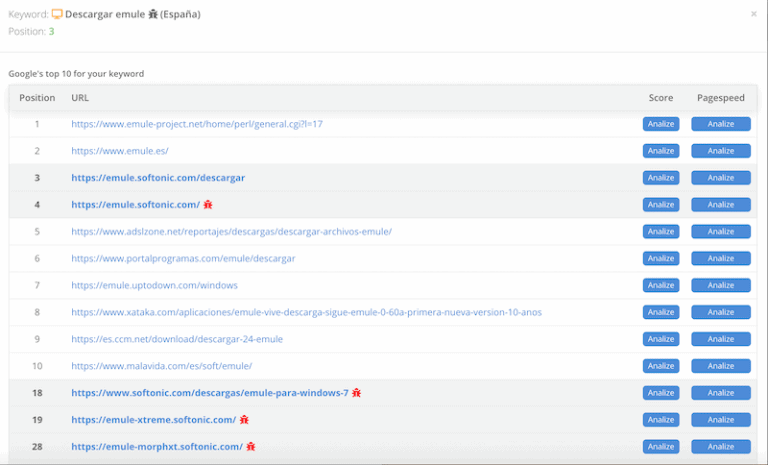Open the es.ccm.net download link
The width and height of the screenshot is (768, 465).
click(177, 339)
